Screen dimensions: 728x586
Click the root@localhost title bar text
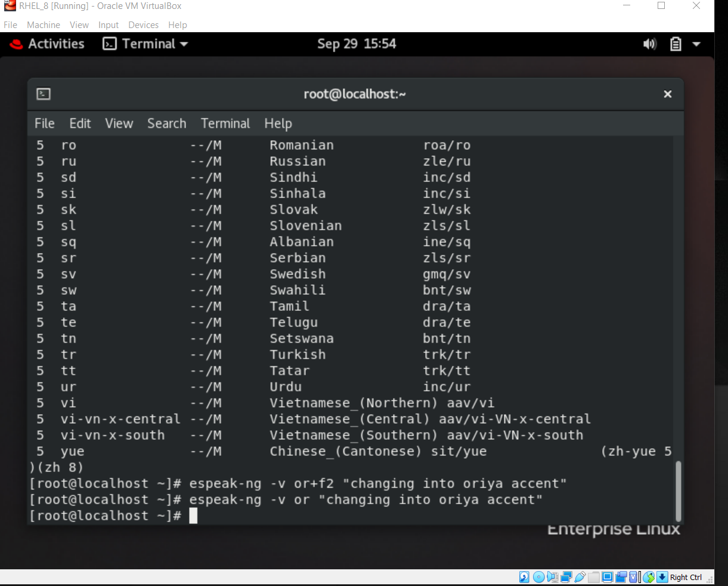point(355,94)
